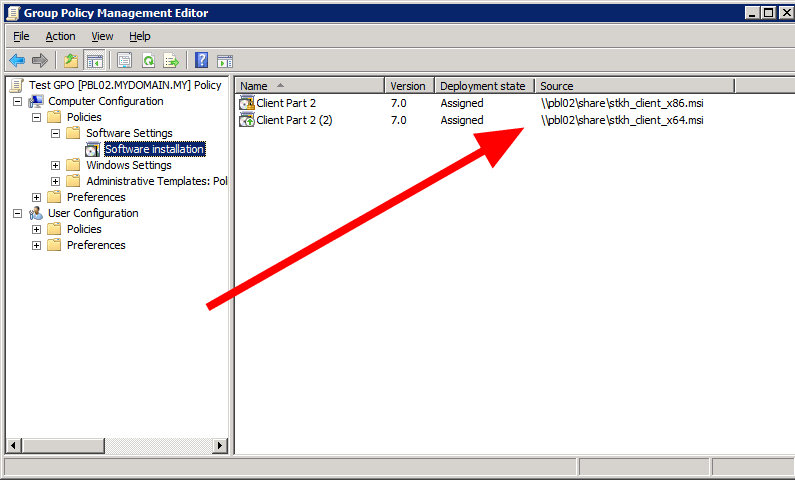
Task: Expand the Windows Settings node
Action: pos(56,165)
